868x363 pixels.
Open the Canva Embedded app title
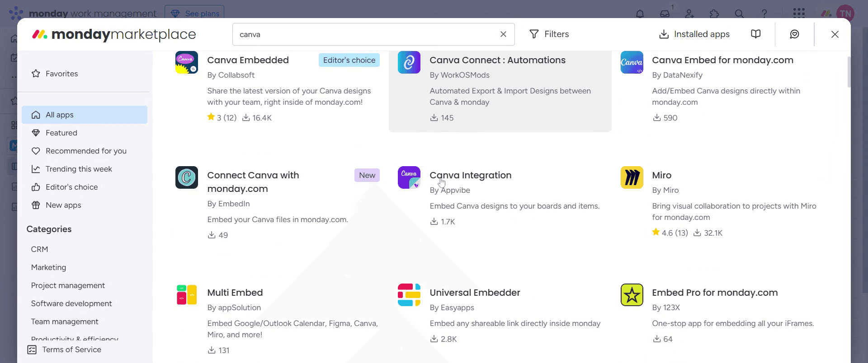pos(248,60)
